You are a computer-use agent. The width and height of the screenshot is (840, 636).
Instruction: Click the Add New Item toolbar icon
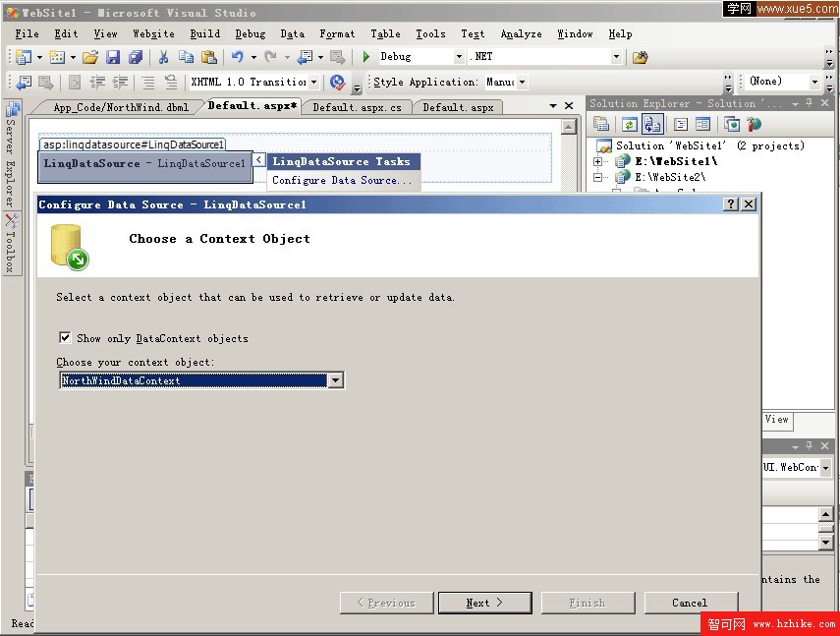click(56, 57)
